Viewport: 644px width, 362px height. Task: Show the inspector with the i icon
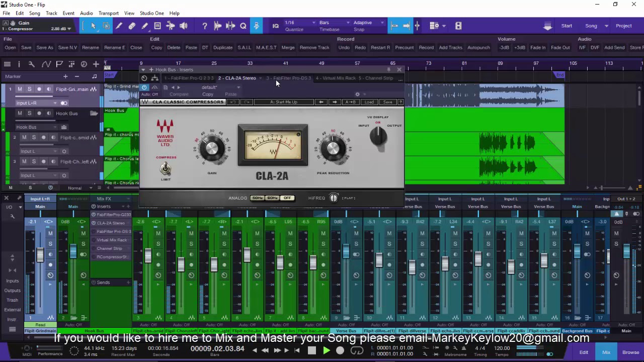pyautogui.click(x=19, y=64)
